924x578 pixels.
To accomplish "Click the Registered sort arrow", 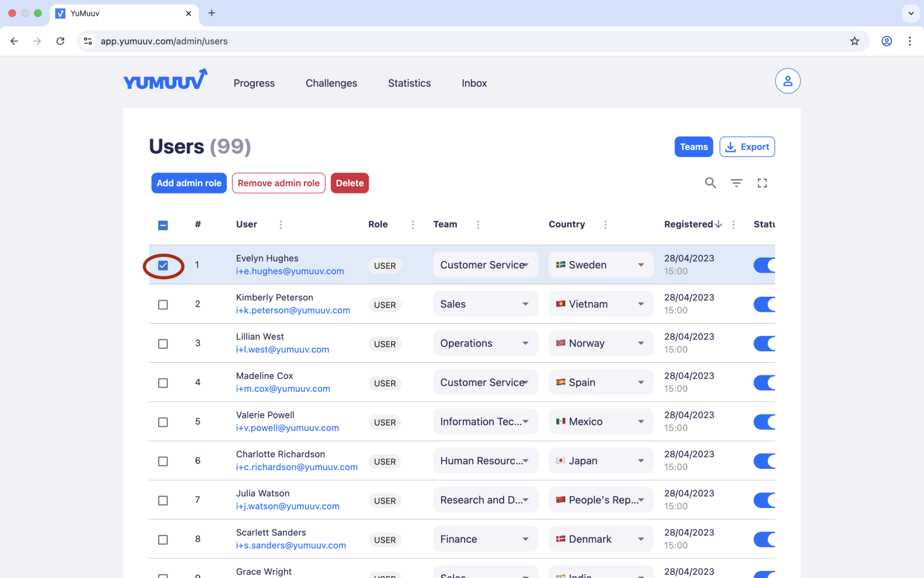I will [x=719, y=224].
